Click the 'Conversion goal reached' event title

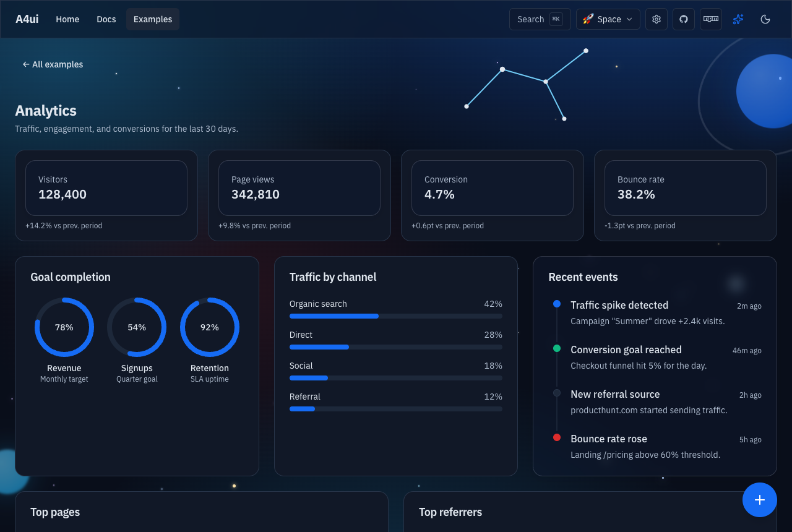[x=626, y=350]
